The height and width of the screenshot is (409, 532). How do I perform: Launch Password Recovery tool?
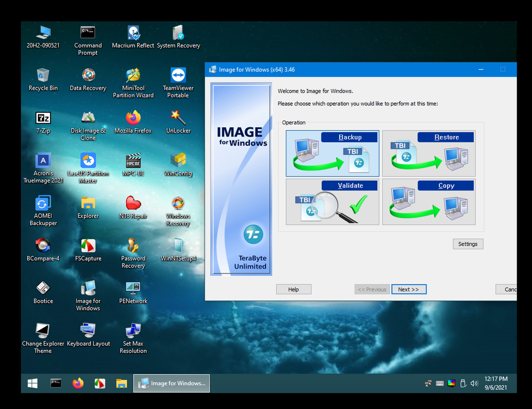133,254
